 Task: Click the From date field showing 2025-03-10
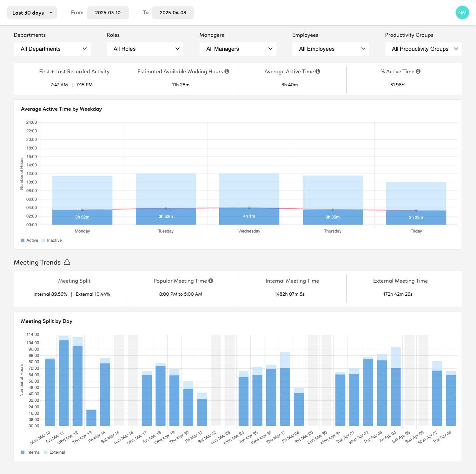click(x=108, y=13)
